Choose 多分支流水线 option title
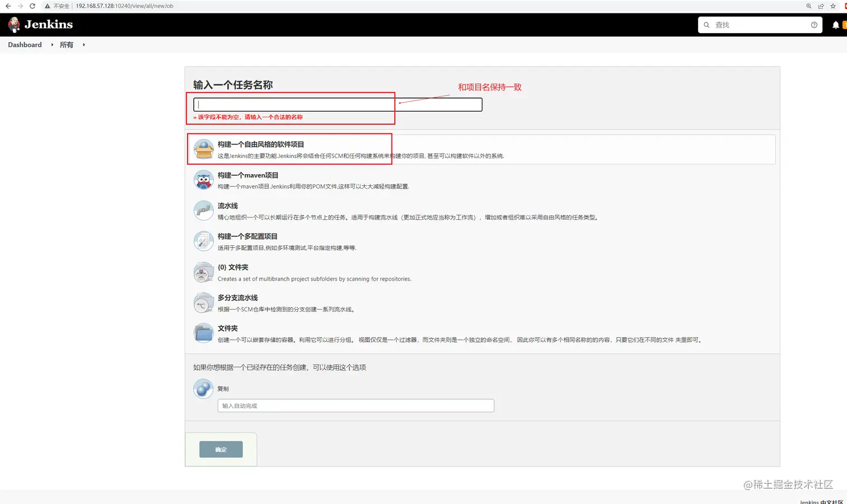The image size is (847, 504). (238, 298)
